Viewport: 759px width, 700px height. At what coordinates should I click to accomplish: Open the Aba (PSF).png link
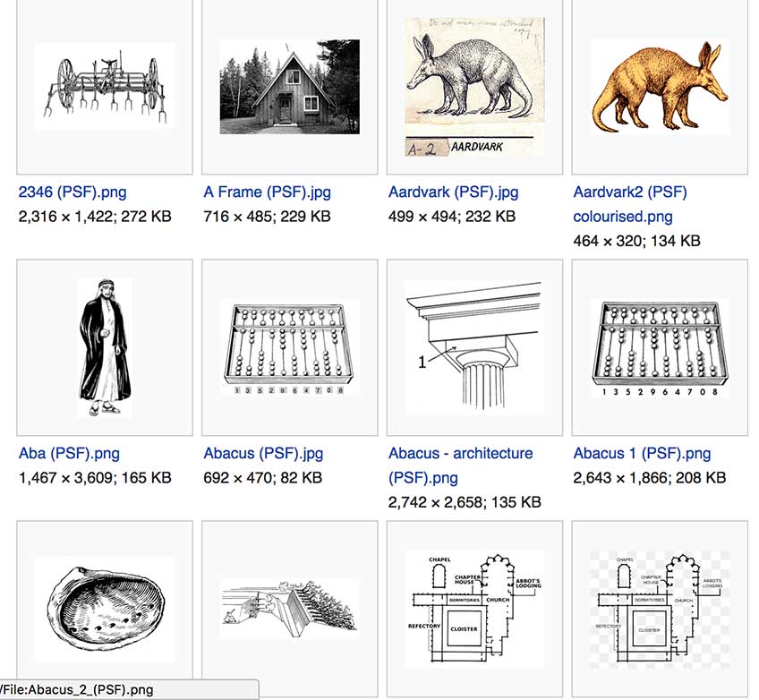click(69, 454)
